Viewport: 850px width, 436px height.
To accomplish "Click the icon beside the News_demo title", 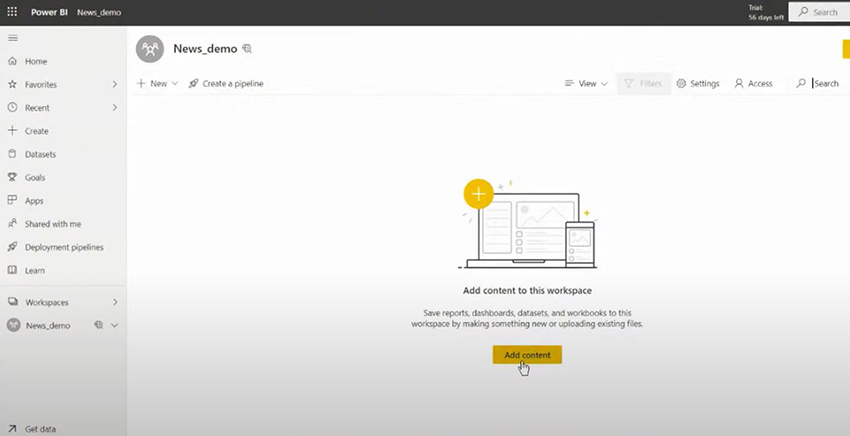I will 247,49.
